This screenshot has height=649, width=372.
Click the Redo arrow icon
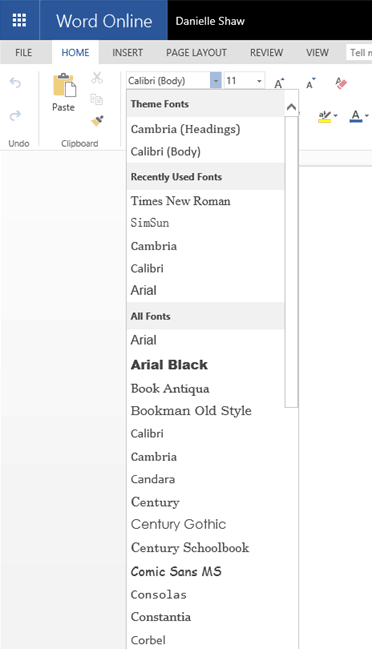tap(15, 115)
